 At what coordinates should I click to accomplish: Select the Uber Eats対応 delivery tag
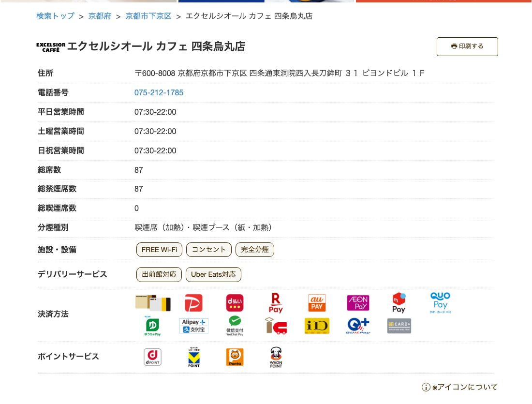(x=213, y=274)
